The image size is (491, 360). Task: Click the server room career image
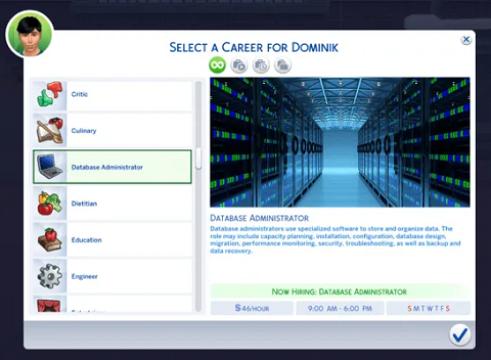340,142
